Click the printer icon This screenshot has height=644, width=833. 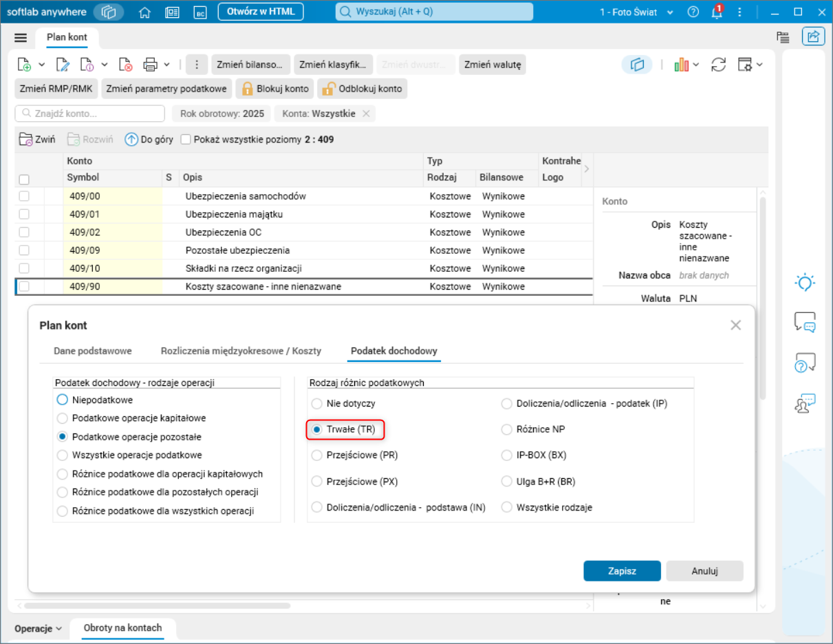click(151, 65)
